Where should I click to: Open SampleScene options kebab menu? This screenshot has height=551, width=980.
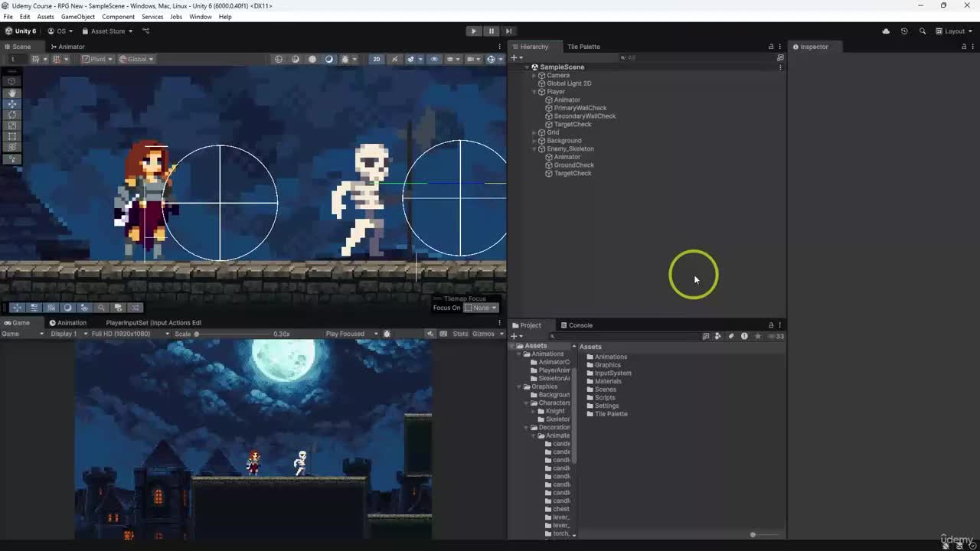780,67
